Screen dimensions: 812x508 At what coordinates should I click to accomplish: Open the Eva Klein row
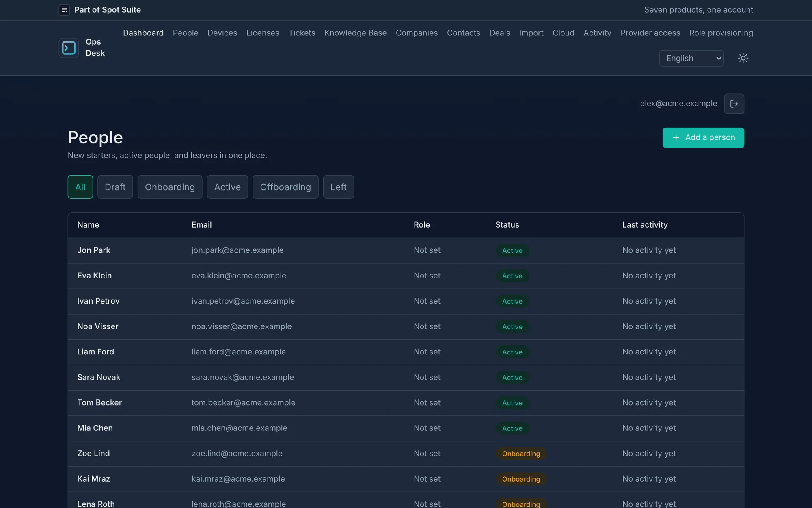(406, 276)
